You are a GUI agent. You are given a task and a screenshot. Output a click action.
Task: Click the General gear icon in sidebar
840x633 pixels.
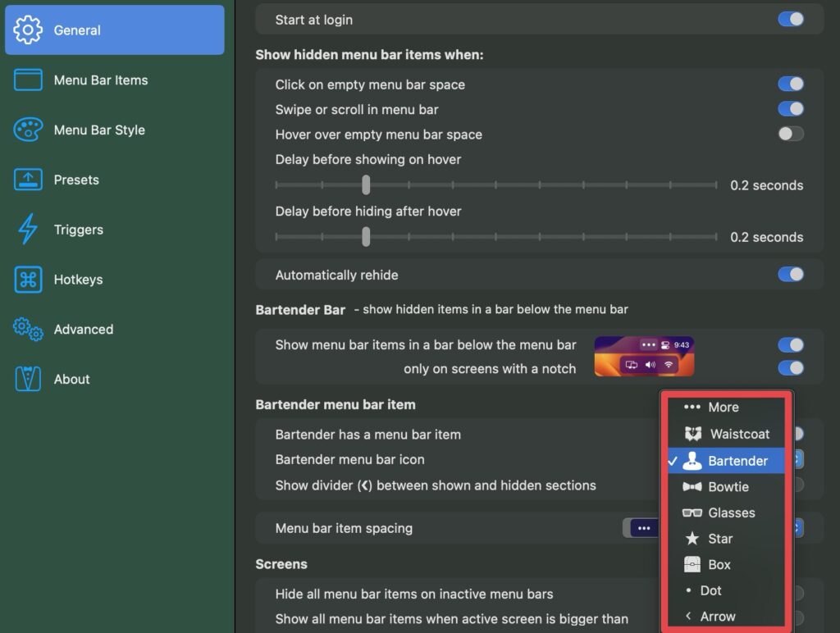[x=28, y=30]
